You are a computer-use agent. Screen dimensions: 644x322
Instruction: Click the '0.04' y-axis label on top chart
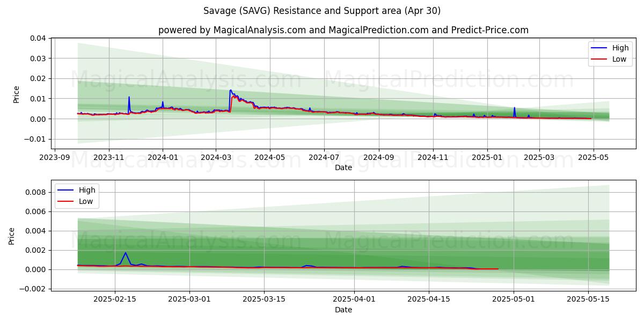[x=38, y=38]
